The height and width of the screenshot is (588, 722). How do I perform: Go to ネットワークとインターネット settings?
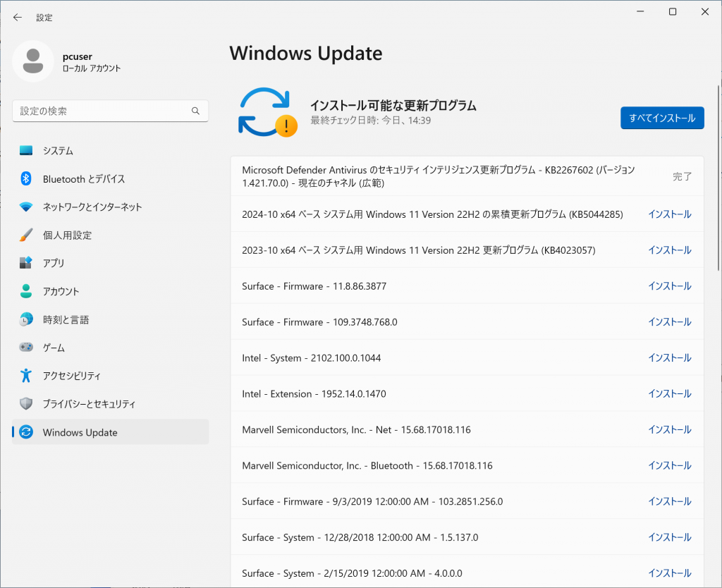click(x=111, y=207)
